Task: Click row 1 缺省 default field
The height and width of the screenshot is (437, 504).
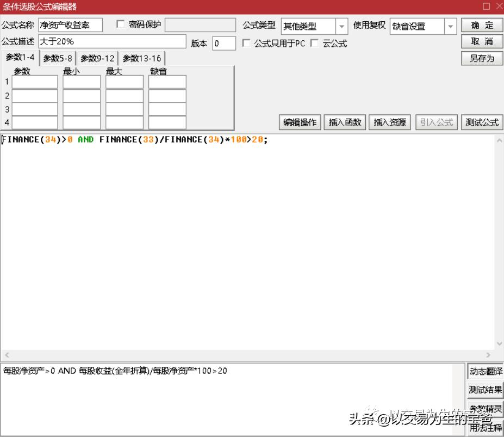Action: coord(167,82)
